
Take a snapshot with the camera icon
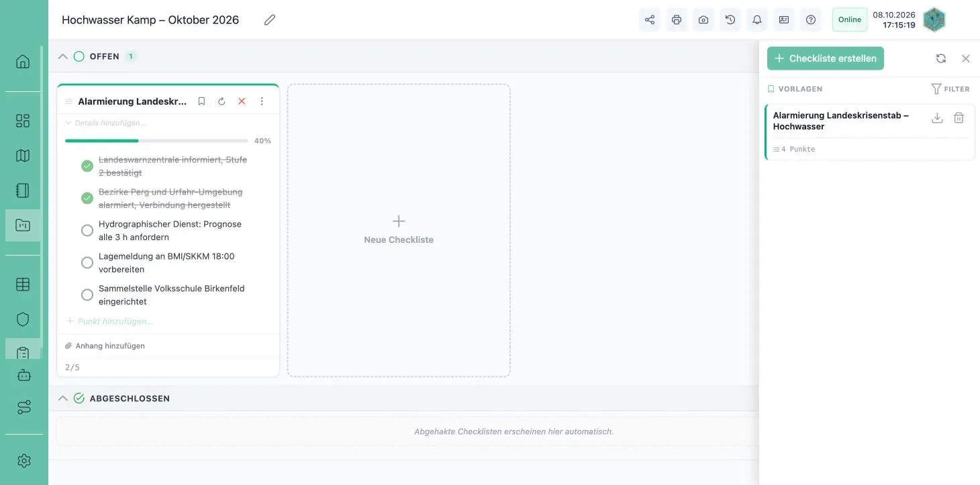point(703,20)
